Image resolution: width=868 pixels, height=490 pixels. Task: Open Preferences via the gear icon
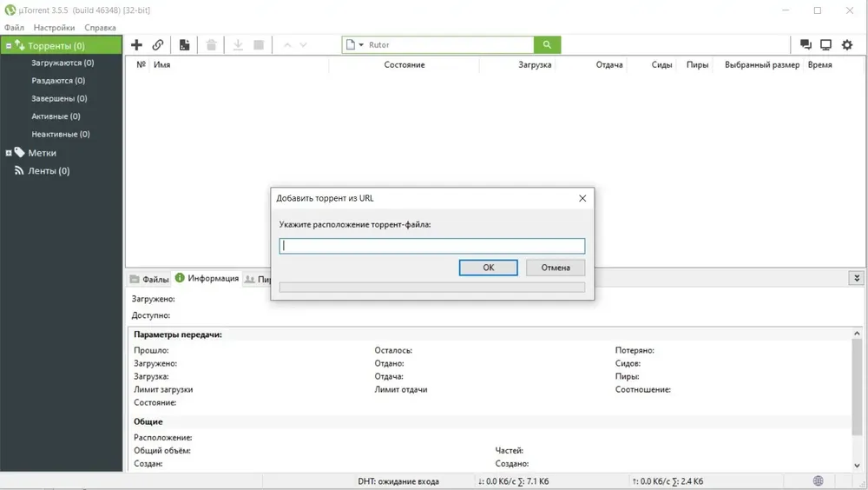click(847, 45)
